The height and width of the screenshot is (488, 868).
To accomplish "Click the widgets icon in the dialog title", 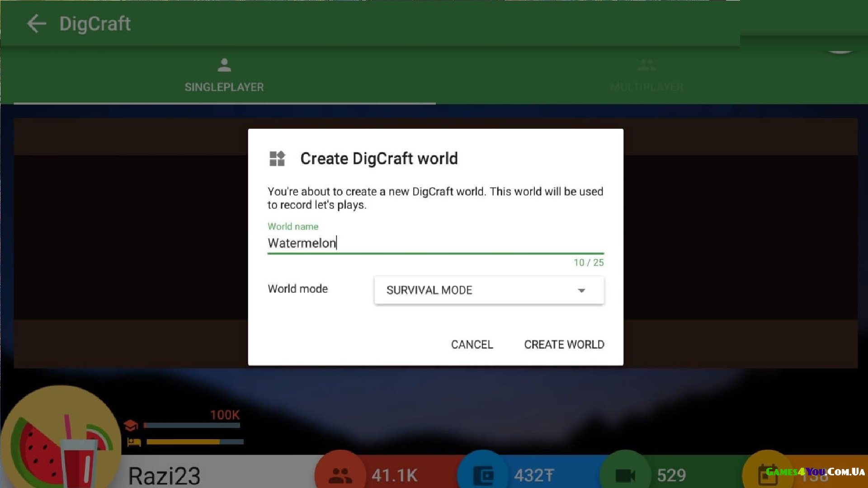I will [x=277, y=159].
